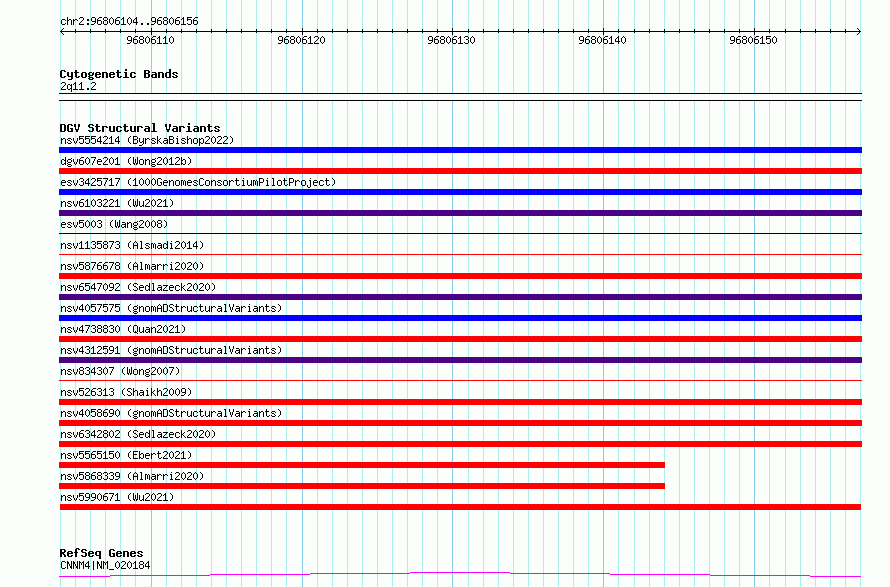Screen dimensions: 890x587
Task: Click the 96806150 ruler position
Action: (x=754, y=40)
